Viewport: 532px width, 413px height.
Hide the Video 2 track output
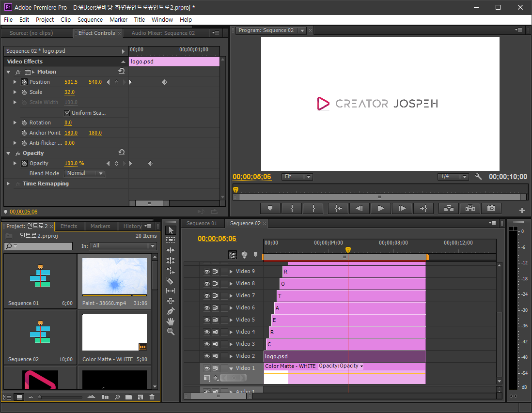(x=206, y=356)
